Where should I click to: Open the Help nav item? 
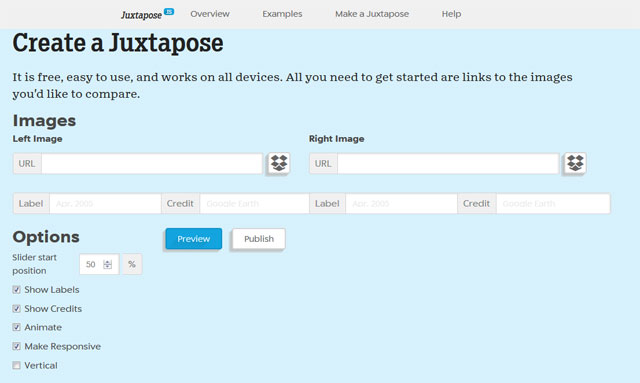[x=451, y=14]
